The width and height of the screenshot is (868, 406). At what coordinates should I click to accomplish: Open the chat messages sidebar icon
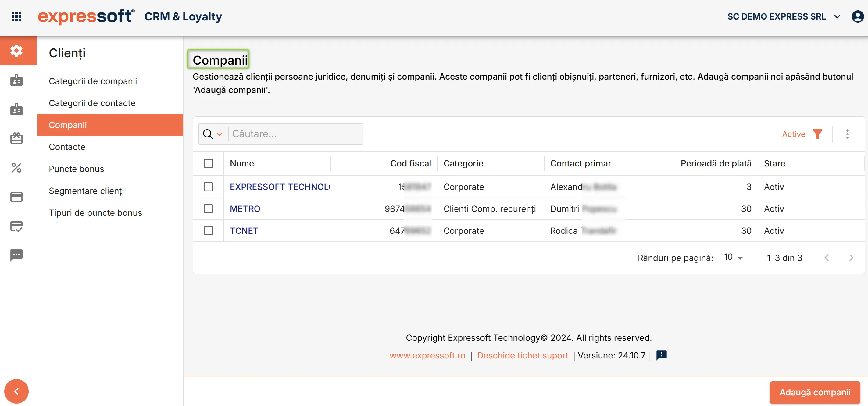(16, 255)
